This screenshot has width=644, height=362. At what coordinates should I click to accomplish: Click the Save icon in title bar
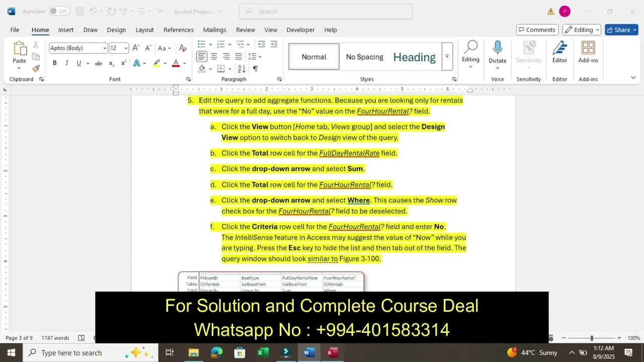(x=79, y=11)
